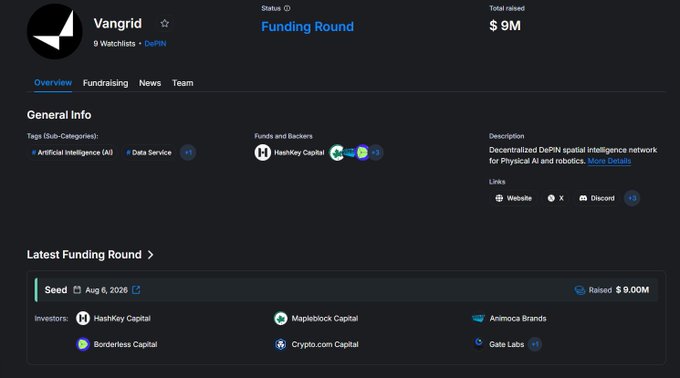
Task: Click the Funding Round status text
Action: pos(307,27)
